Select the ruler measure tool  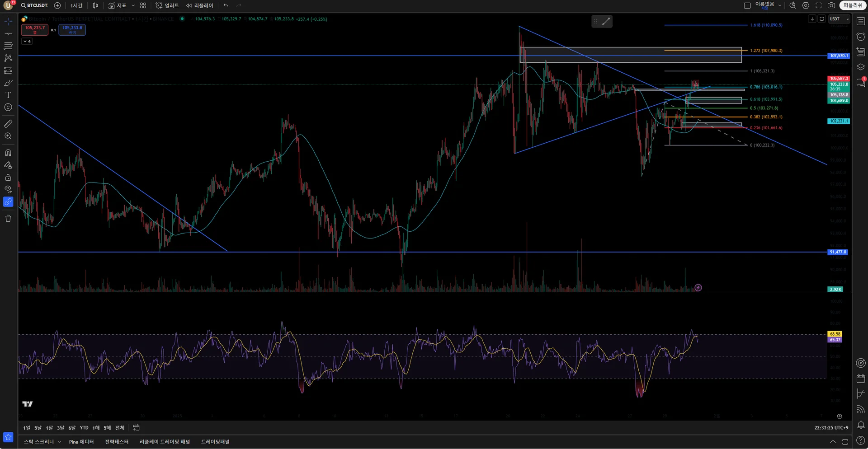[x=8, y=123]
